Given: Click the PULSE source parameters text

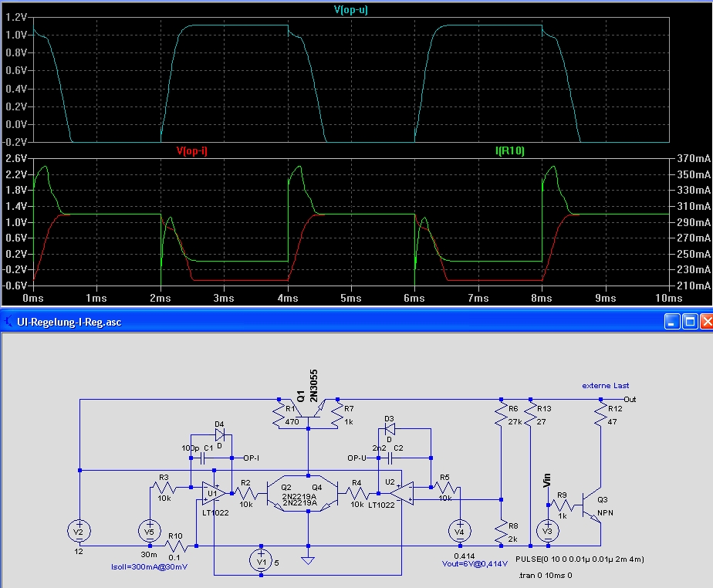Looking at the screenshot, I should tap(580, 559).
